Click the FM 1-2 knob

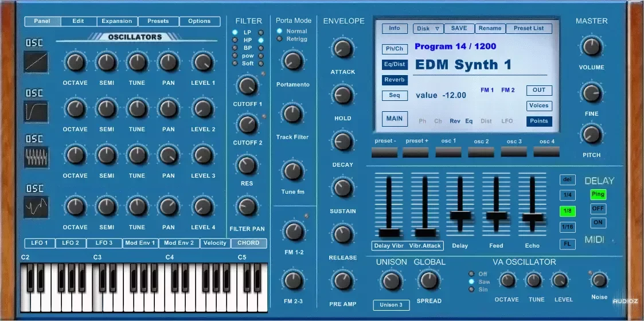[294, 231]
